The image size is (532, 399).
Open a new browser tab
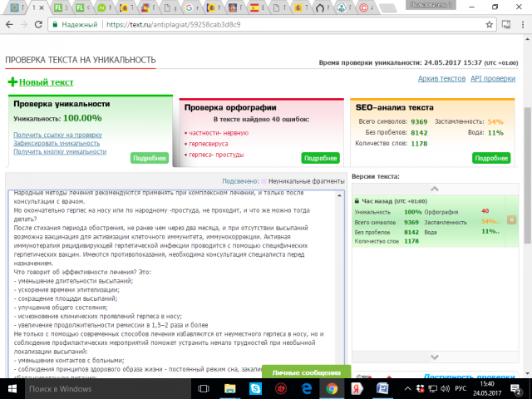[x=387, y=7]
